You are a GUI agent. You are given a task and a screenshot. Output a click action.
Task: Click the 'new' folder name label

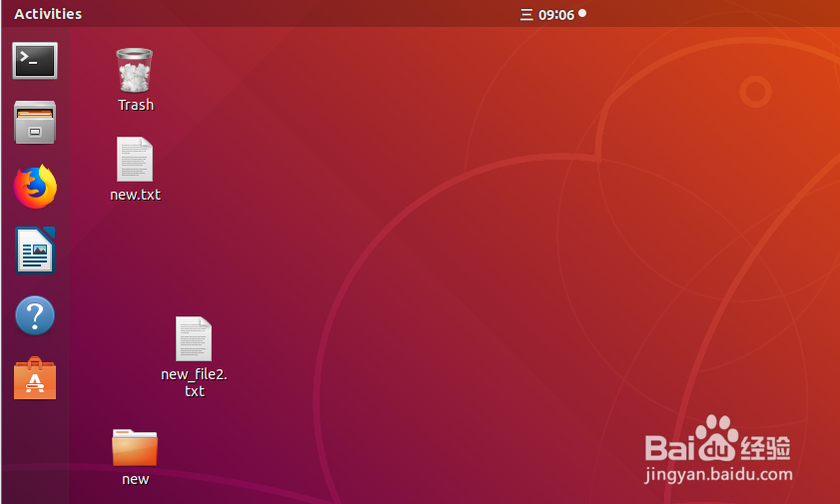(x=135, y=479)
